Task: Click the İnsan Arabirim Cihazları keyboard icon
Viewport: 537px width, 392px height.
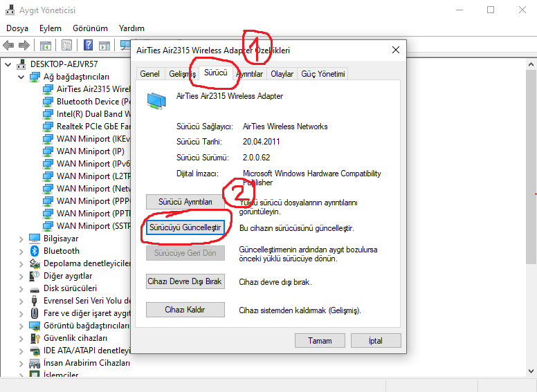Action: pos(35,363)
